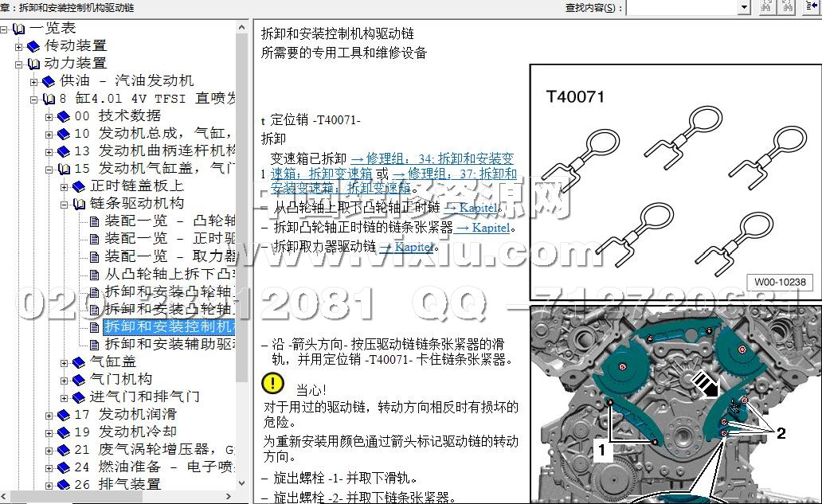Click the book icon beside 26 排气装置
The height and width of the screenshot is (504, 822).
(x=63, y=484)
